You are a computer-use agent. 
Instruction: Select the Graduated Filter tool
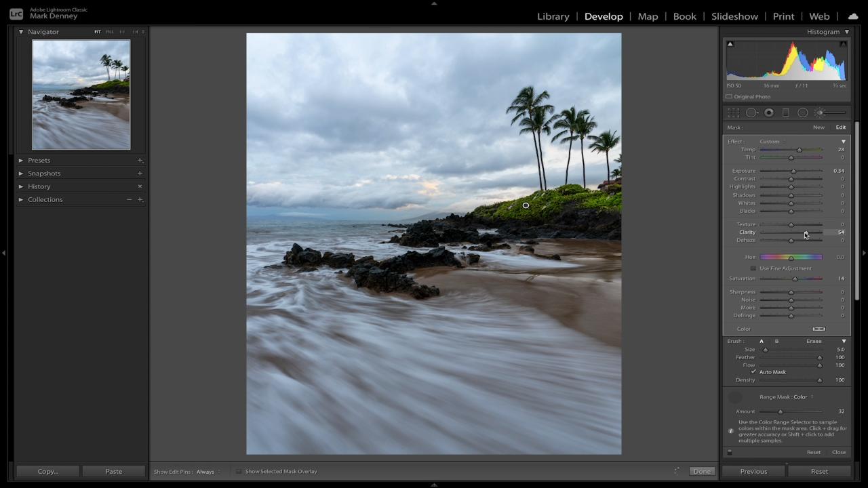pyautogui.click(x=786, y=113)
